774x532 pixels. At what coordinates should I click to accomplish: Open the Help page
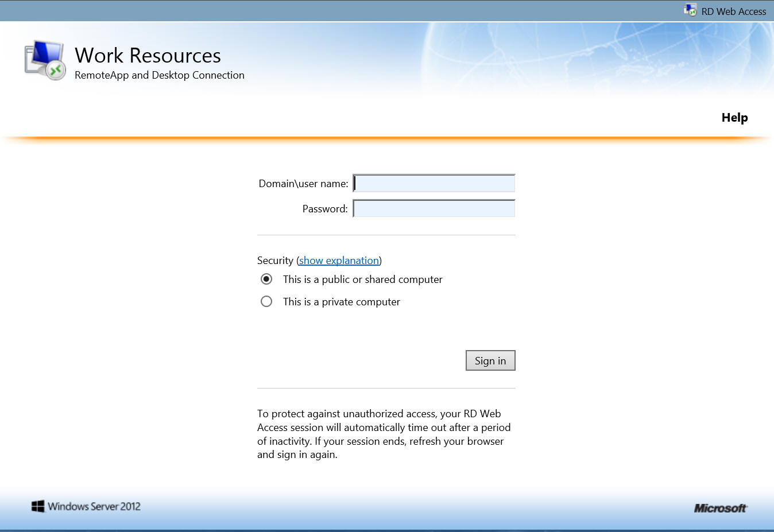coord(734,117)
